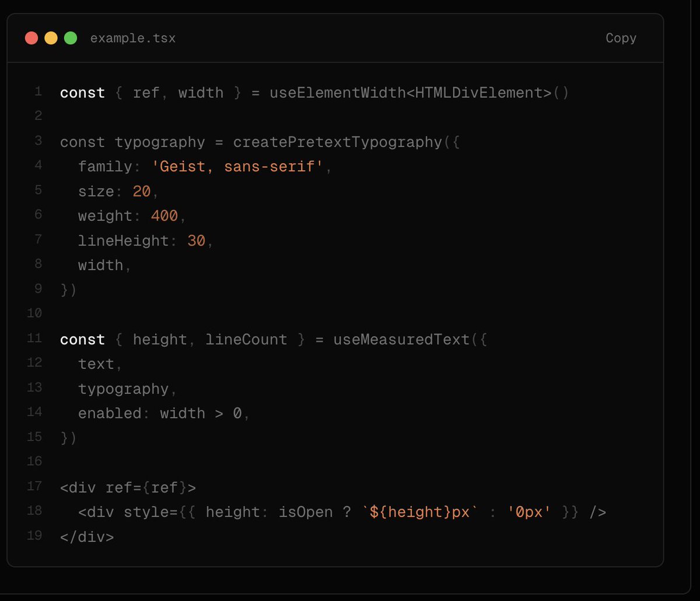Click line number 16 in the gutter
700x601 pixels.
34,462
